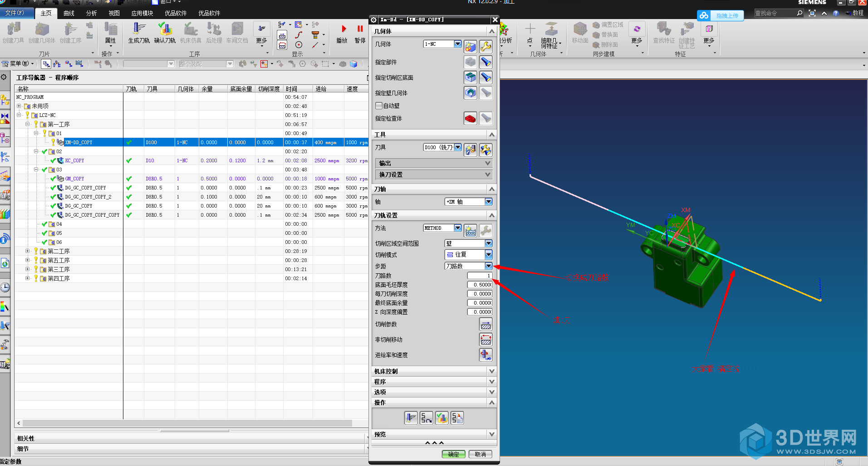
Task: Expand the 第二工序 tree node
Action: coord(27,251)
